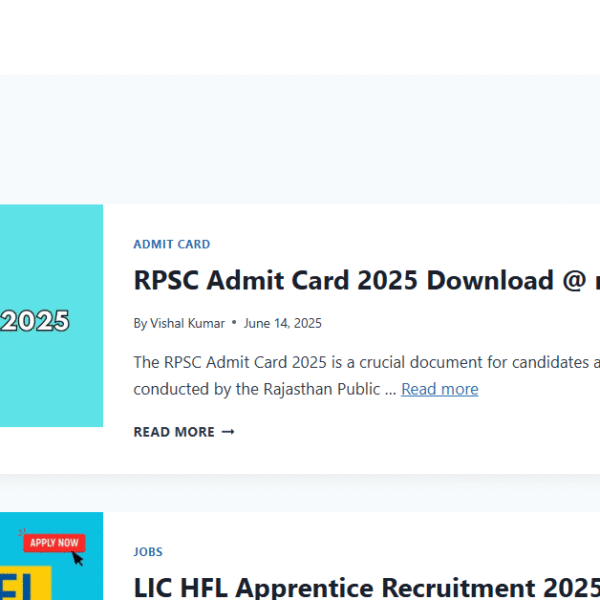Open the author page for Vishal Kumar

click(188, 323)
